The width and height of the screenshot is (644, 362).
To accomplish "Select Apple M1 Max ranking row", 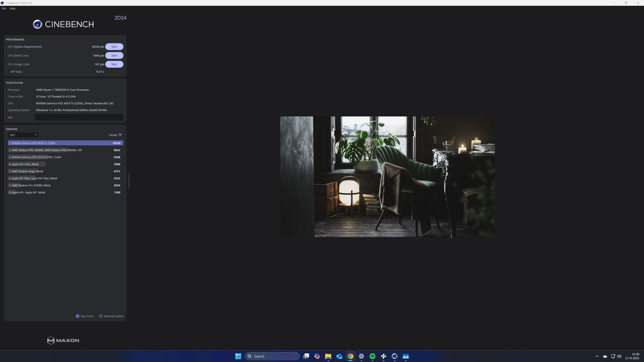I will (x=65, y=178).
